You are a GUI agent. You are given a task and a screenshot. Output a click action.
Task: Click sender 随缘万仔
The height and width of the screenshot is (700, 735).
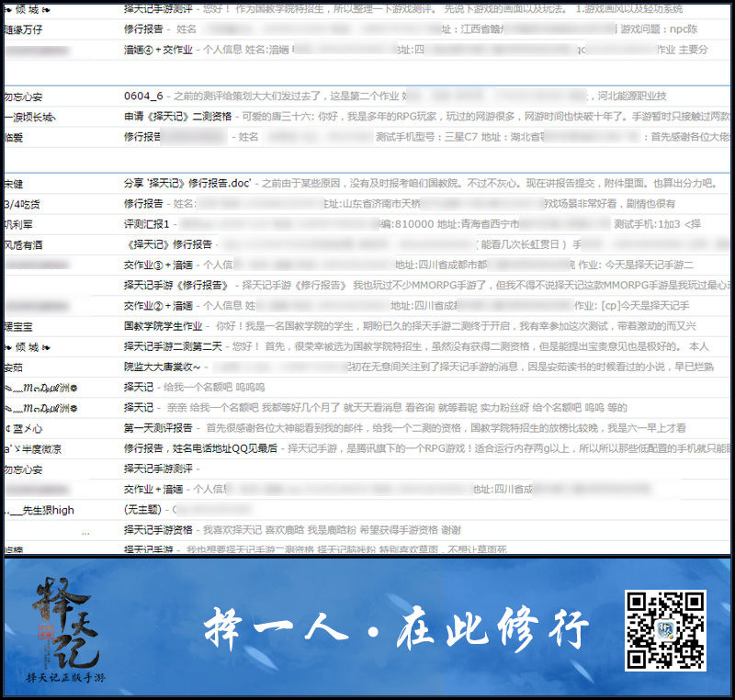[23, 29]
